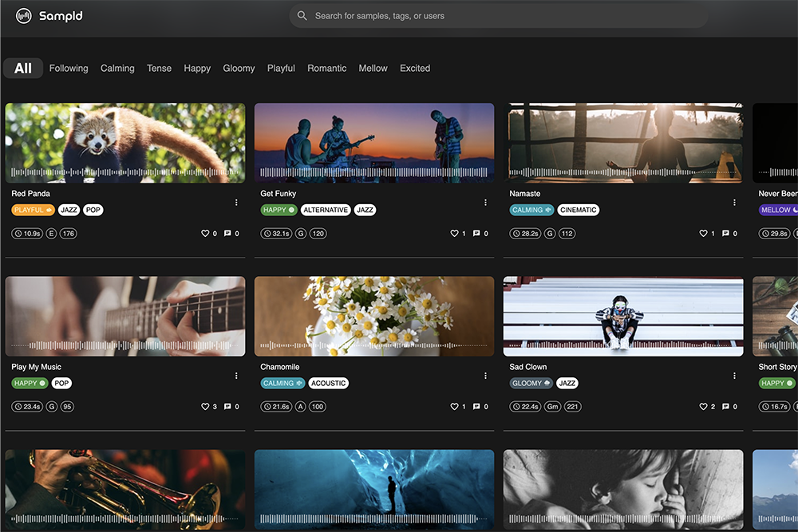This screenshot has width=798, height=532.
Task: Click the Gm key badge on Sad Clown
Action: pyautogui.click(x=553, y=407)
